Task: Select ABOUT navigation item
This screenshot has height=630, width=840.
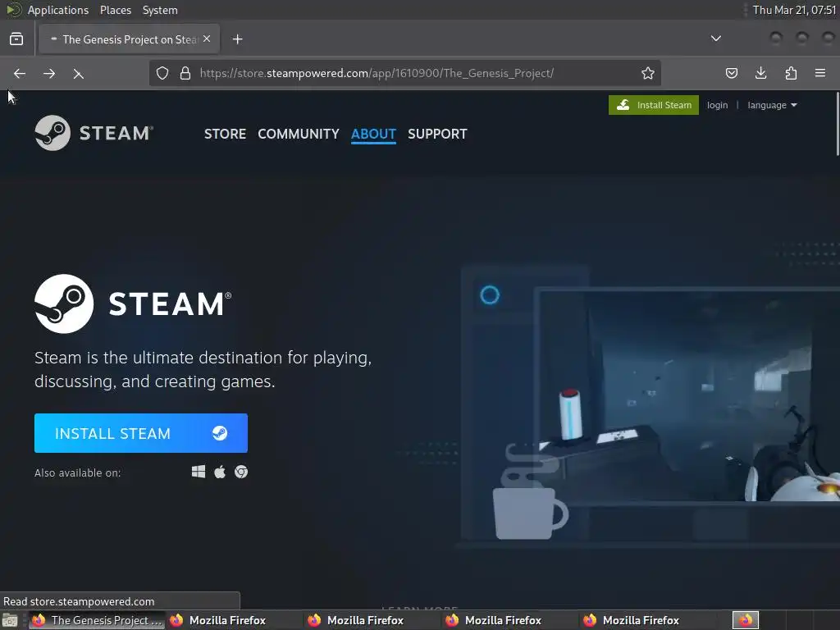Action: pos(373,134)
